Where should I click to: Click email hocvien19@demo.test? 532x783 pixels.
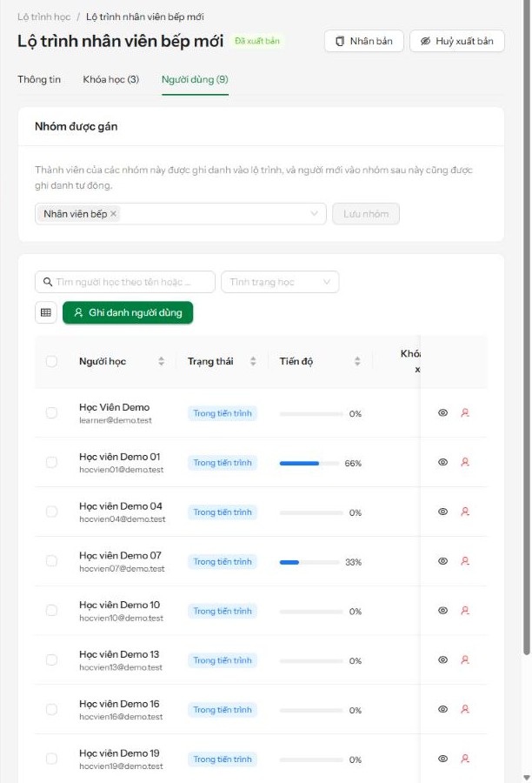[121, 766]
